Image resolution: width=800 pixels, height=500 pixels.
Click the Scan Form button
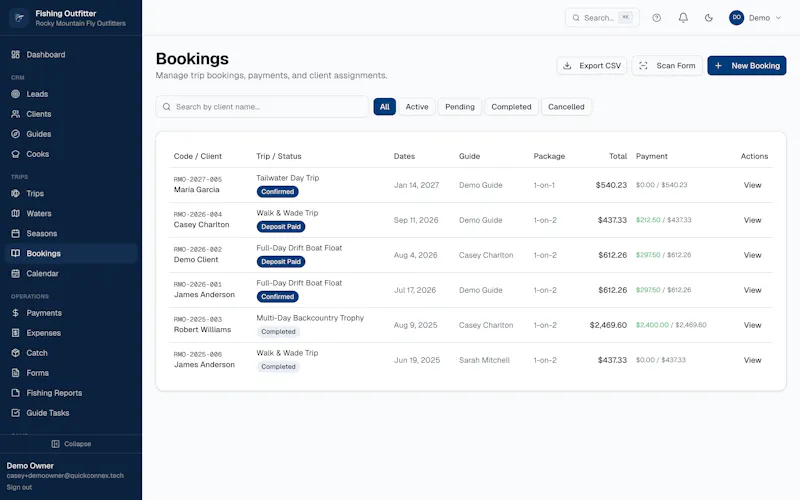click(x=667, y=65)
